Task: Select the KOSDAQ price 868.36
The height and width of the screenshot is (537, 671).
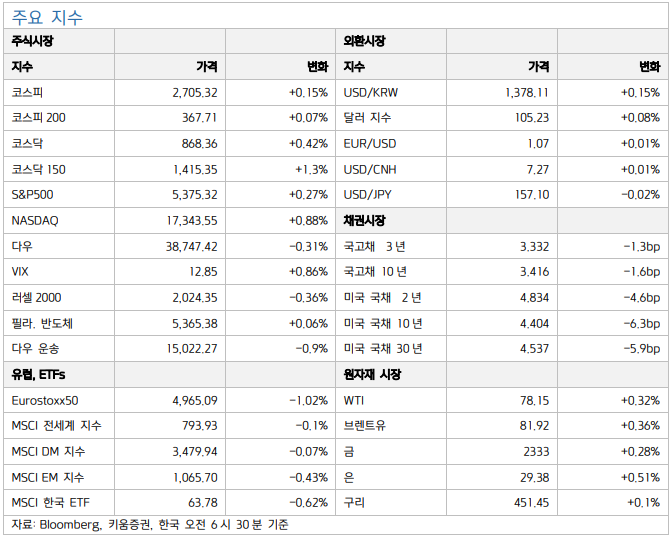Action: point(199,144)
